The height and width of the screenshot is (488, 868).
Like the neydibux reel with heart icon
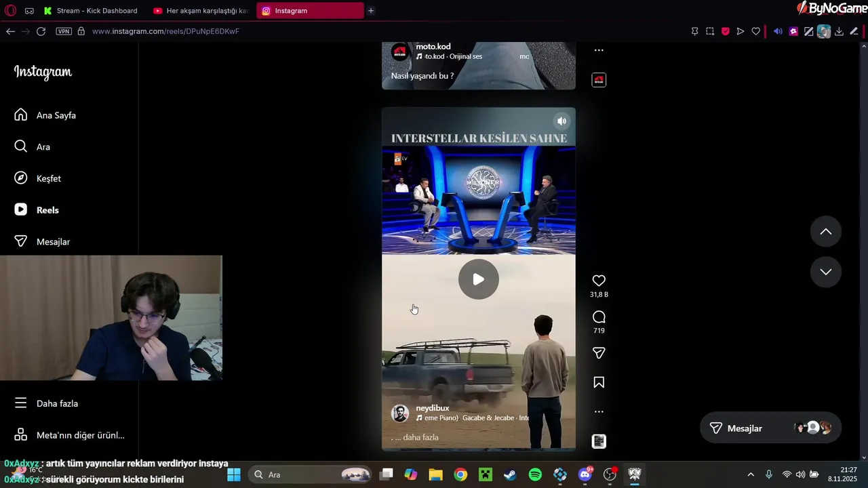(599, 281)
